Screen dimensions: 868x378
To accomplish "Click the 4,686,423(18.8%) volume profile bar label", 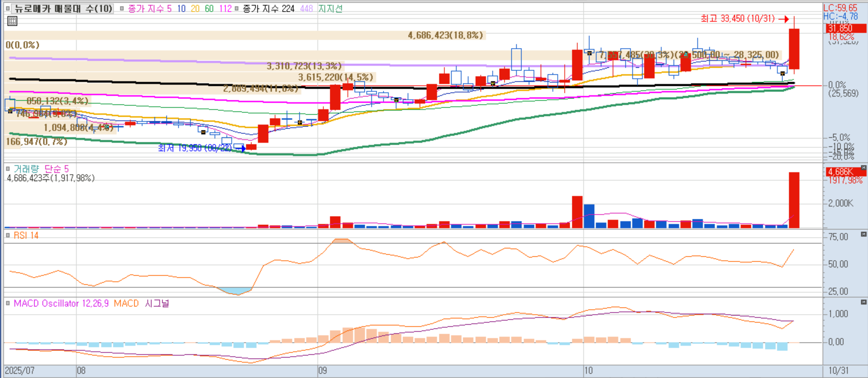I will (x=445, y=35).
